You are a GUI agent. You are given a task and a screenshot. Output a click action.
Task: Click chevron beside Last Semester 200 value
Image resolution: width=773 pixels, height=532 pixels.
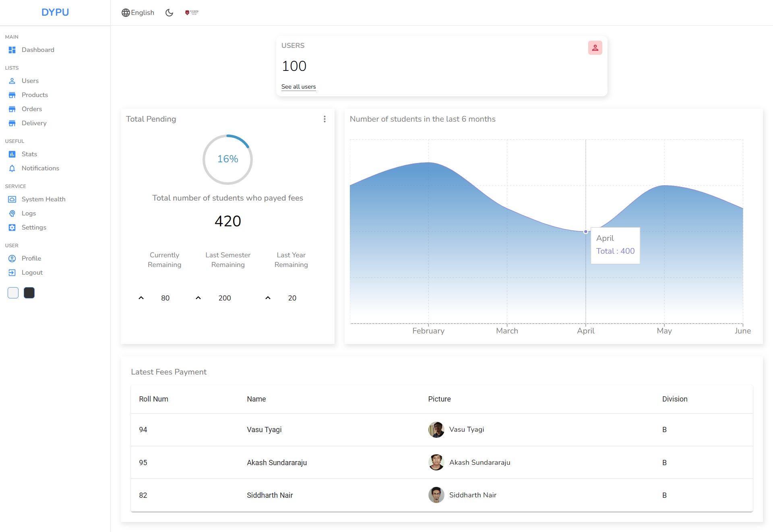click(x=198, y=298)
